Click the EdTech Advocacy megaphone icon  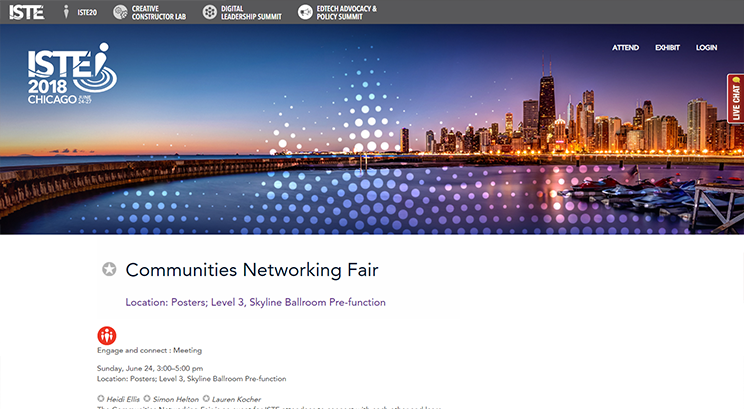point(305,12)
